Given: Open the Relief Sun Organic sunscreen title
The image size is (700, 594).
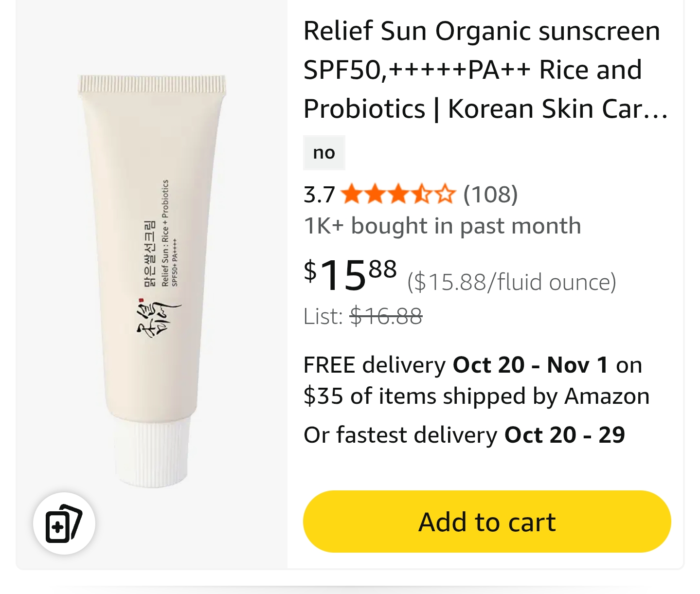Looking at the screenshot, I should (x=486, y=70).
